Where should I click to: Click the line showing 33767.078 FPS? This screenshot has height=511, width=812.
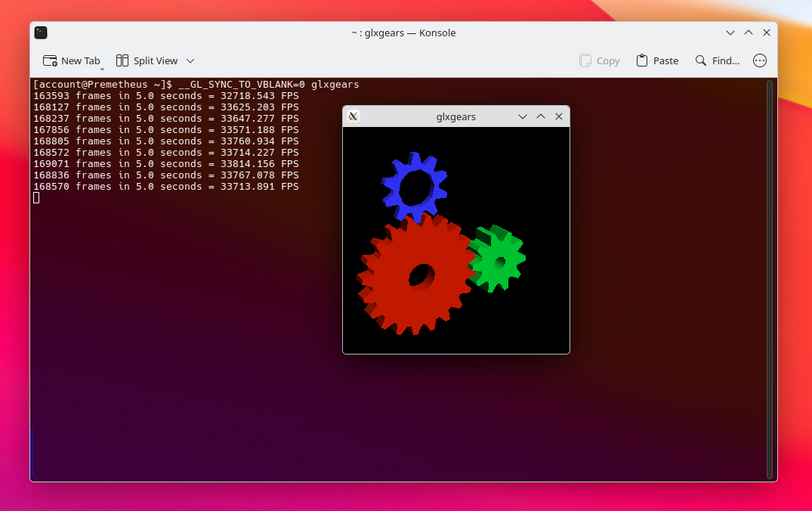(x=166, y=175)
